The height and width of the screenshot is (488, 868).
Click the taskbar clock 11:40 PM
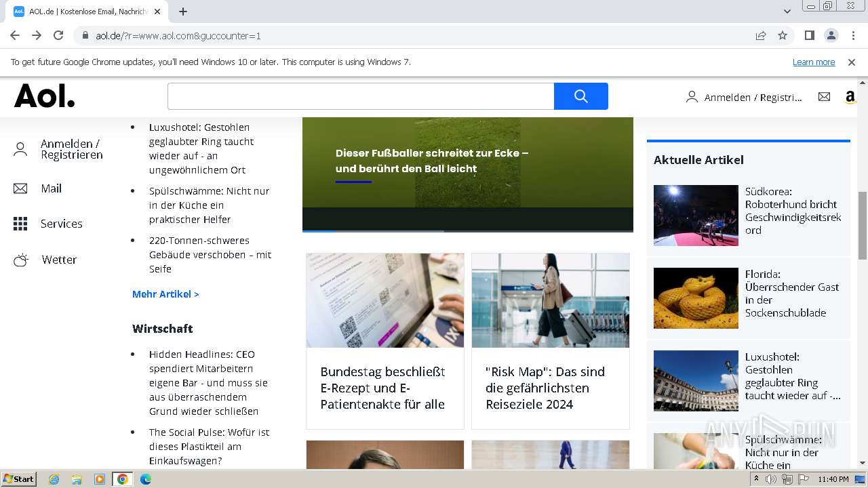point(833,479)
